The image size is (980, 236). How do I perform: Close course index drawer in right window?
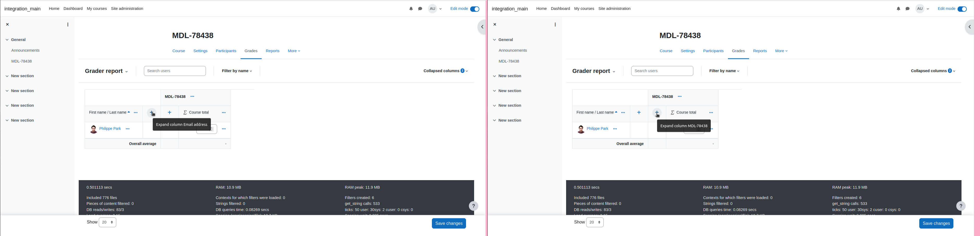click(495, 24)
